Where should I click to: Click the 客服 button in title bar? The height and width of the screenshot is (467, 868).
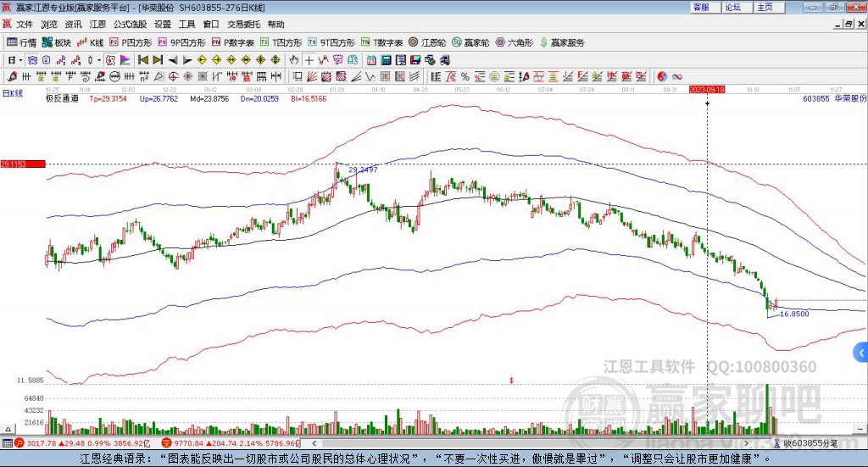pyautogui.click(x=704, y=7)
